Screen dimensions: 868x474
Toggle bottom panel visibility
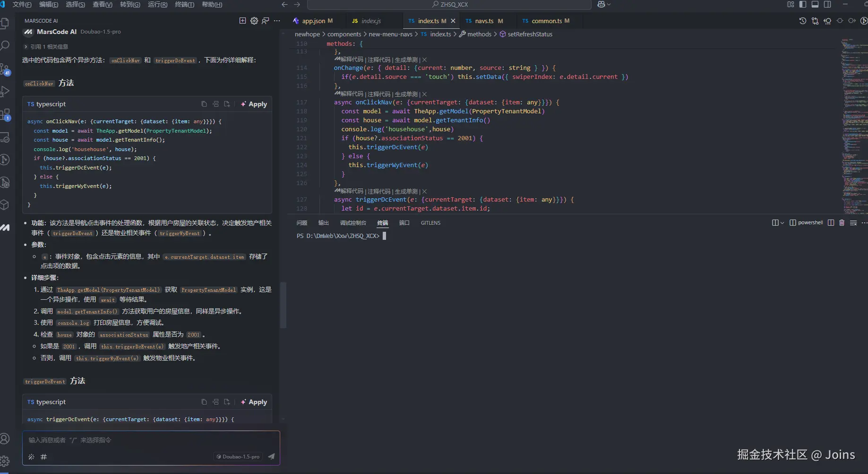click(815, 4)
